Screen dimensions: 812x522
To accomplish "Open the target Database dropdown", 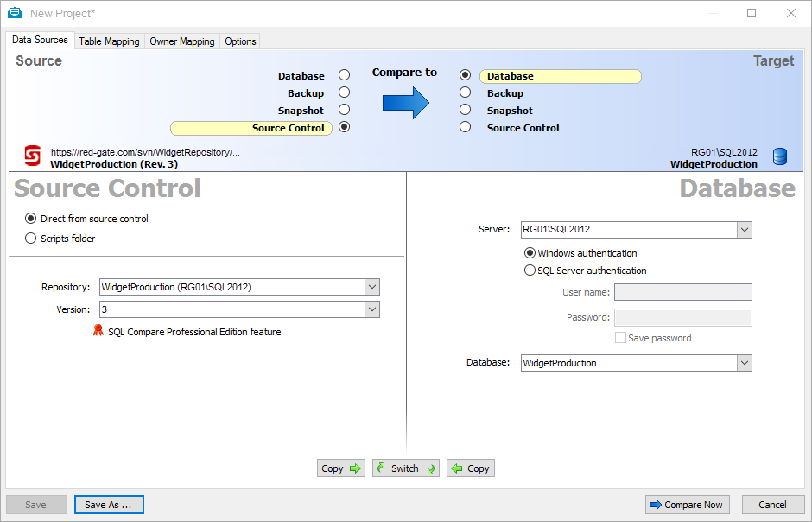I will pyautogui.click(x=744, y=363).
